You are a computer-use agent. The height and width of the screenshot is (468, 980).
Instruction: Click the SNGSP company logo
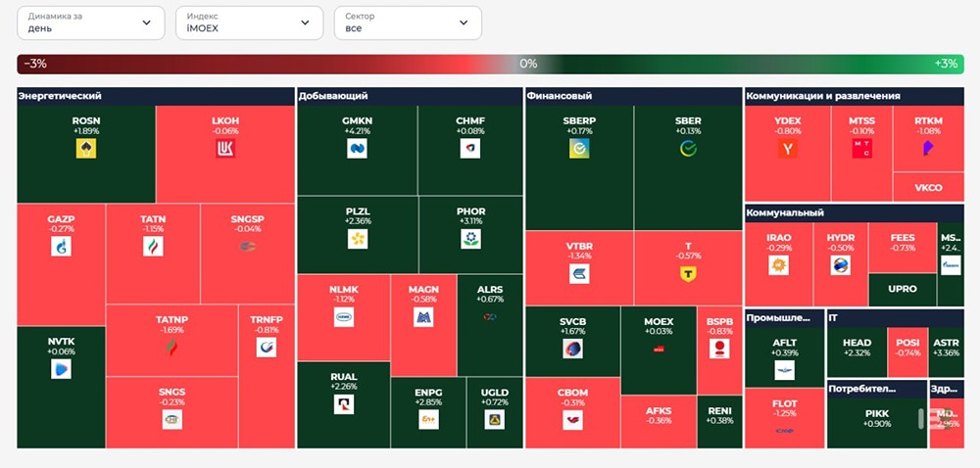pos(248,246)
